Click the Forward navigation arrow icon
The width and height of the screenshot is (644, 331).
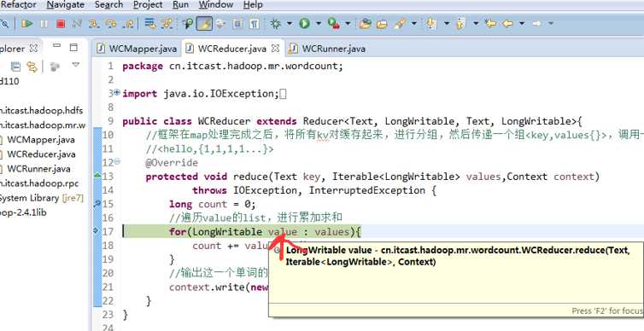536,24
